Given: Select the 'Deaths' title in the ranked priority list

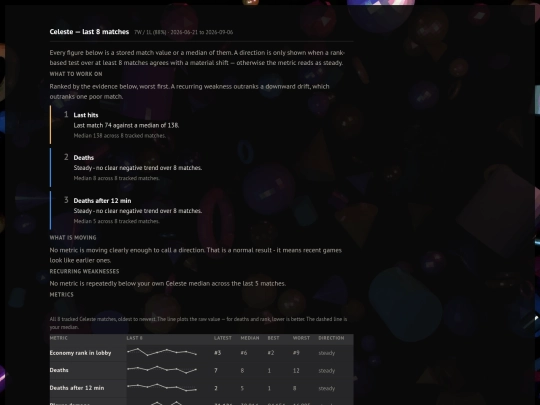Looking at the screenshot, I should 84,158.
